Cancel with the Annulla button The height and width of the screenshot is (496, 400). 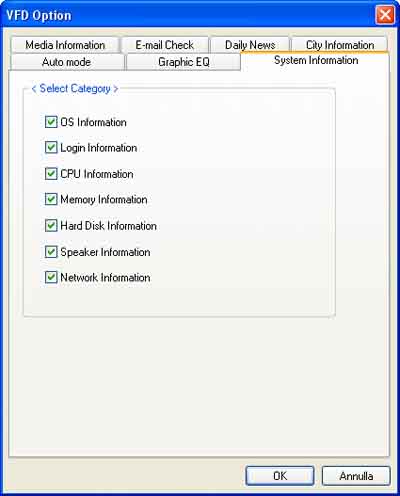click(x=356, y=476)
